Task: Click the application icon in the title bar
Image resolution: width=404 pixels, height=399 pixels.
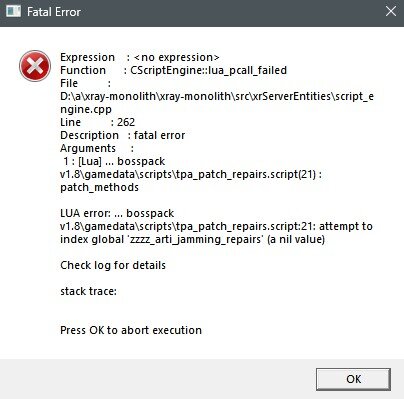Action: tap(14, 11)
